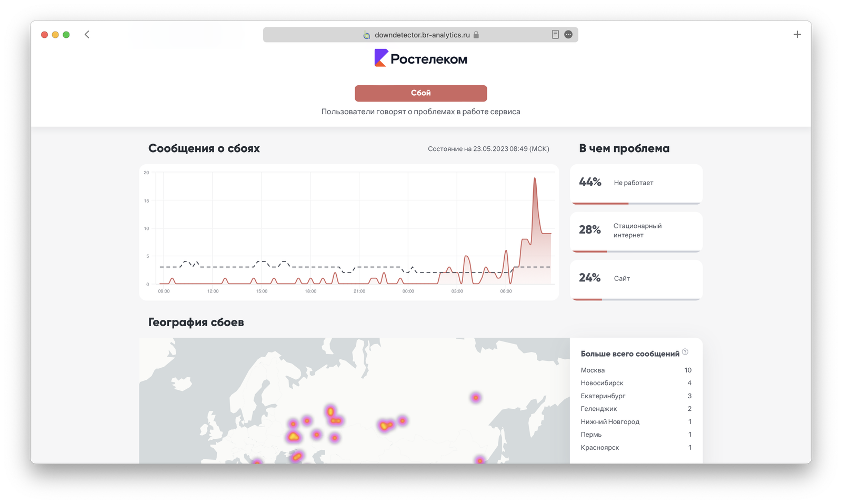Click the Пермь row in the list
The image size is (842, 504).
(x=636, y=435)
